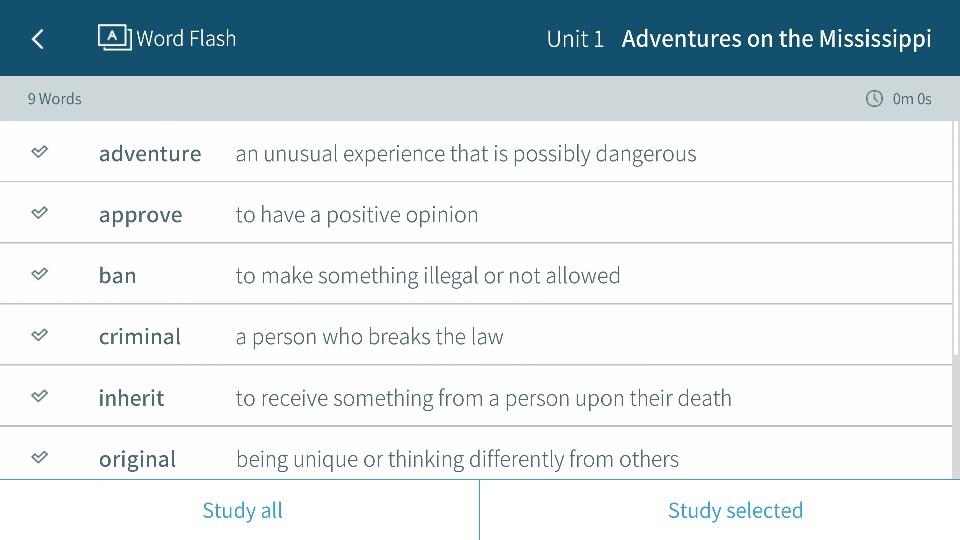Image resolution: width=960 pixels, height=540 pixels.
Task: Toggle checkmark for the approve word
Action: click(39, 213)
